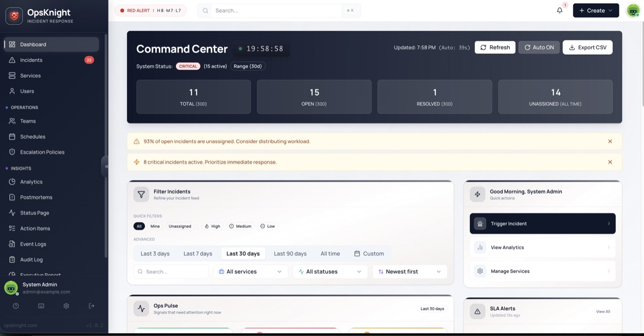Viewport: 644px width, 336px height.
Task: Select Dashboard in the navigation menu
Action: (33, 44)
